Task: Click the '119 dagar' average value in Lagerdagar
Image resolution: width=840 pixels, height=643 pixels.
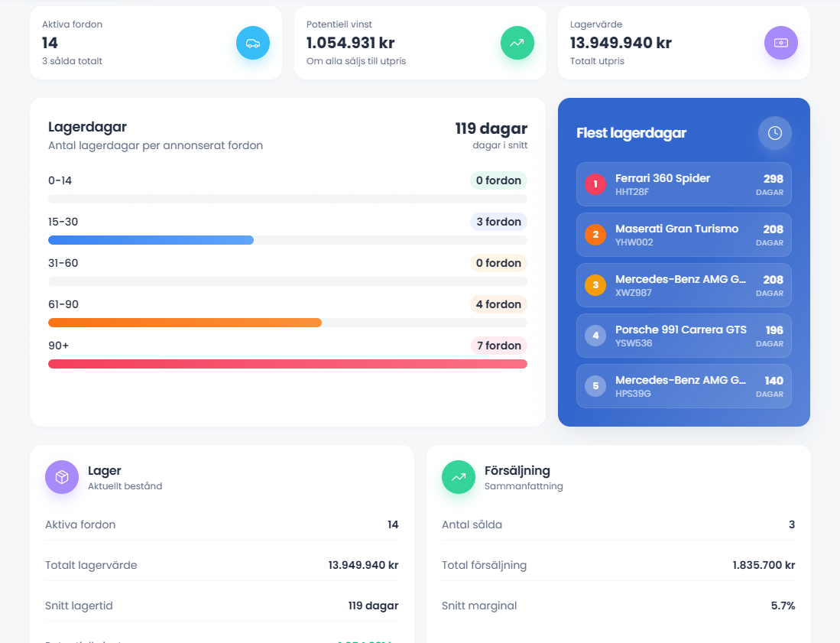Action: 491,128
